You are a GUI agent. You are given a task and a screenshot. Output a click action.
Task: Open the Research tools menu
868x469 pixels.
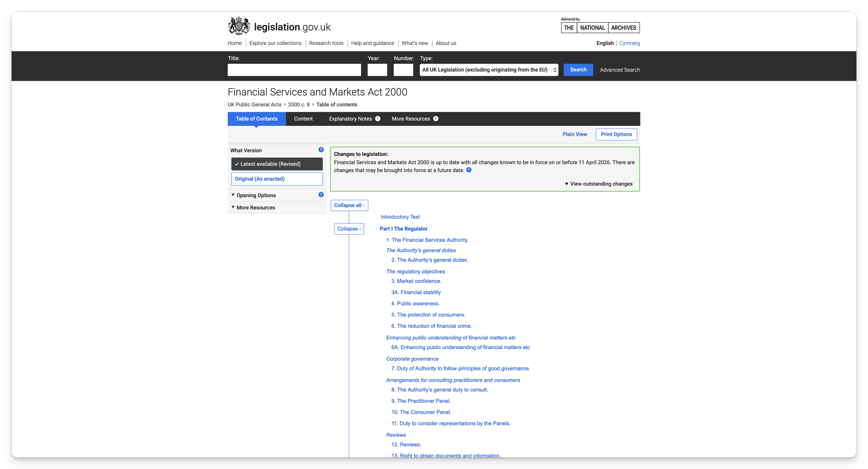tap(326, 43)
